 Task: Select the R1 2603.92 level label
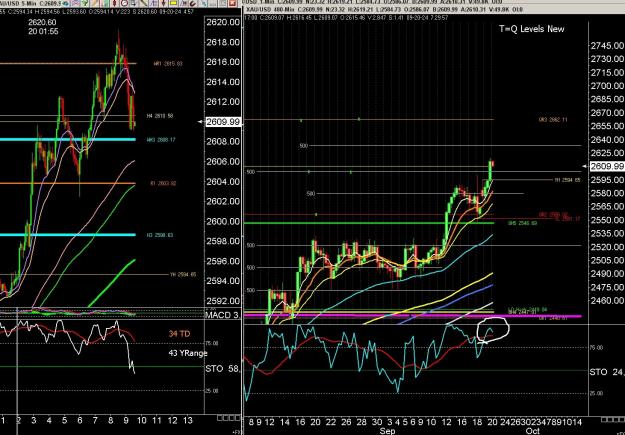pos(163,184)
